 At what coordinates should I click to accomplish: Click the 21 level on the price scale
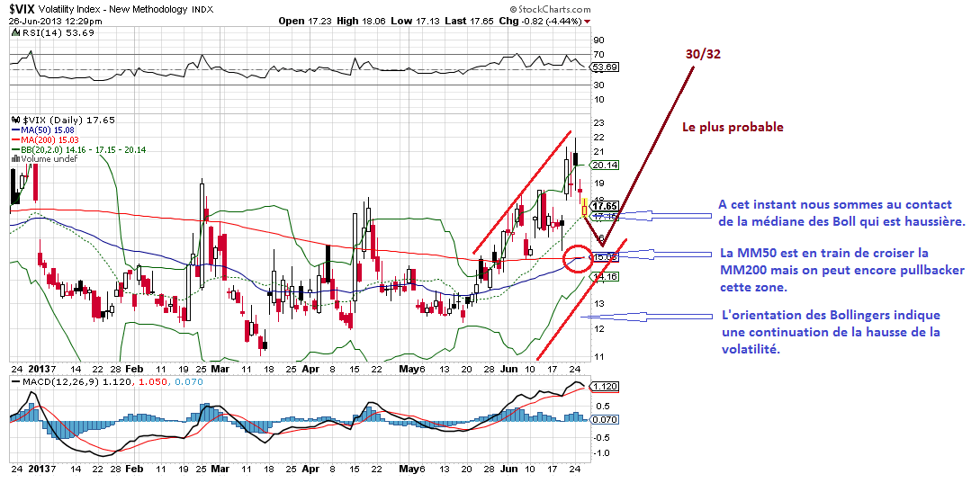pyautogui.click(x=598, y=152)
